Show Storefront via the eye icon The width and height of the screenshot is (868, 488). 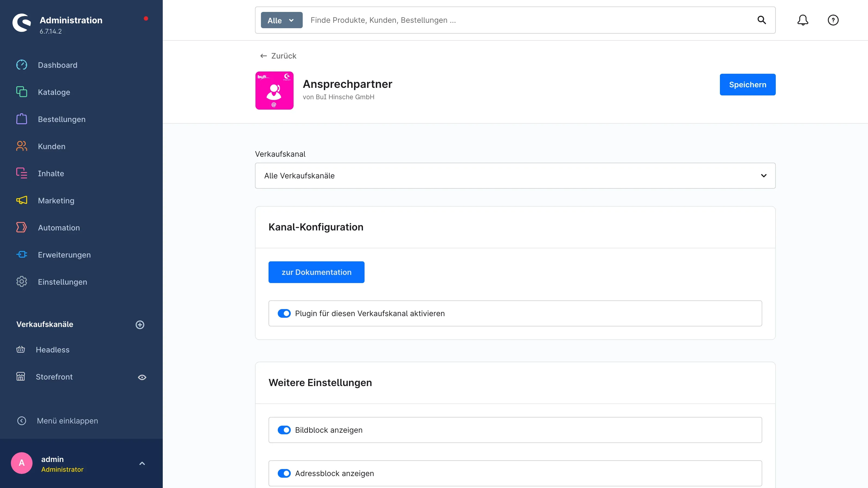coord(142,377)
